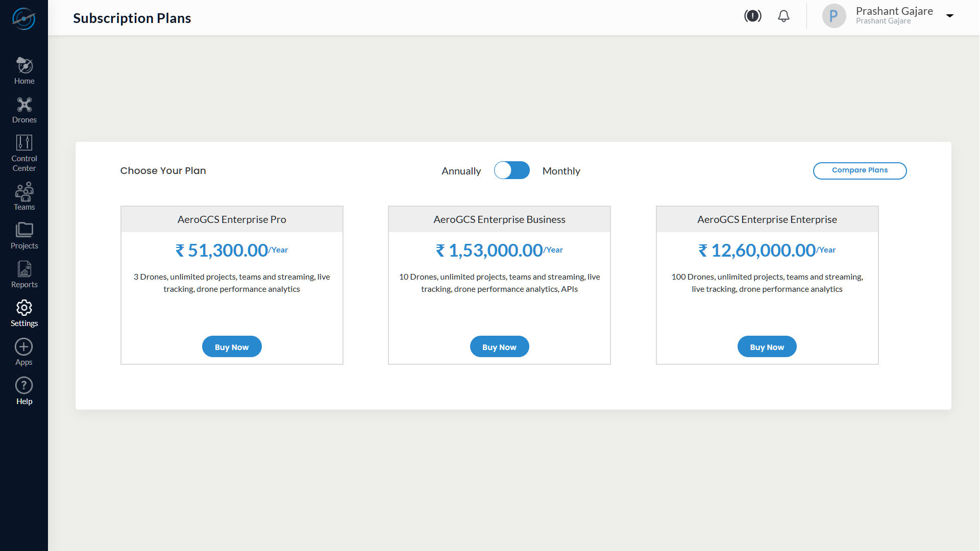Expand the Prashant Gajare account dropdown arrow
980x551 pixels.
point(950,16)
